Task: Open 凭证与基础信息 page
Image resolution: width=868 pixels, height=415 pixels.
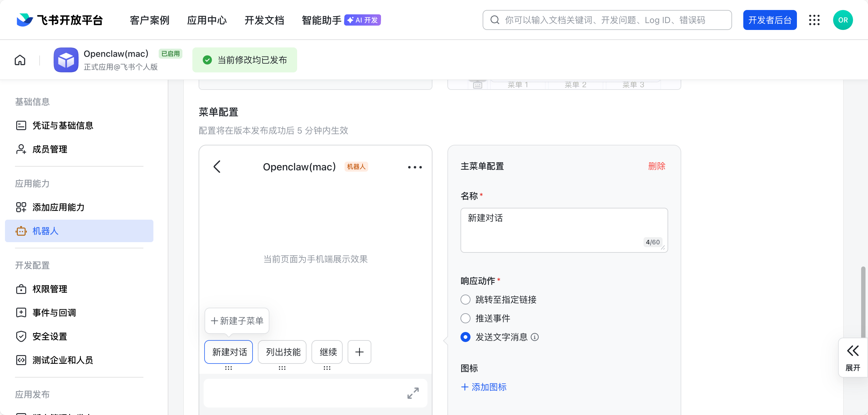Action: (63, 125)
